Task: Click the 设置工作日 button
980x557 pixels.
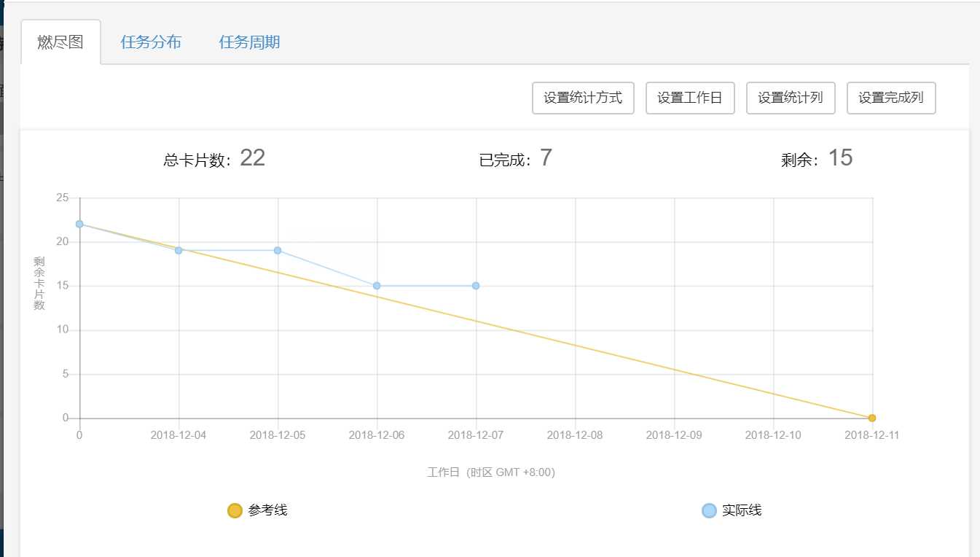Action: pos(690,98)
